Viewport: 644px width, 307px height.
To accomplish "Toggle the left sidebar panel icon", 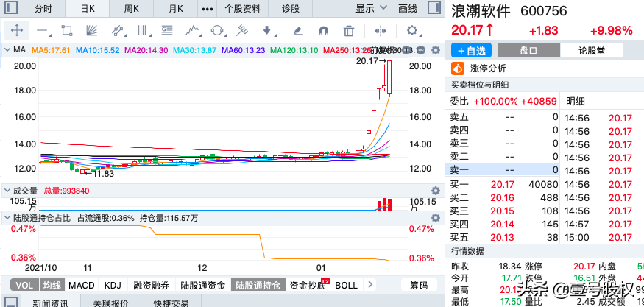I will (x=10, y=8).
